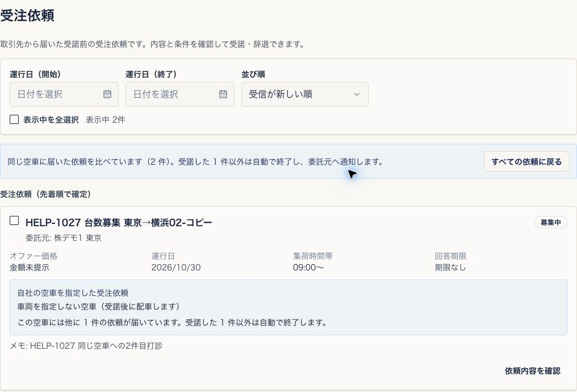
Task: Tick the 表示中を全選択 checkbox
Action: click(14, 119)
